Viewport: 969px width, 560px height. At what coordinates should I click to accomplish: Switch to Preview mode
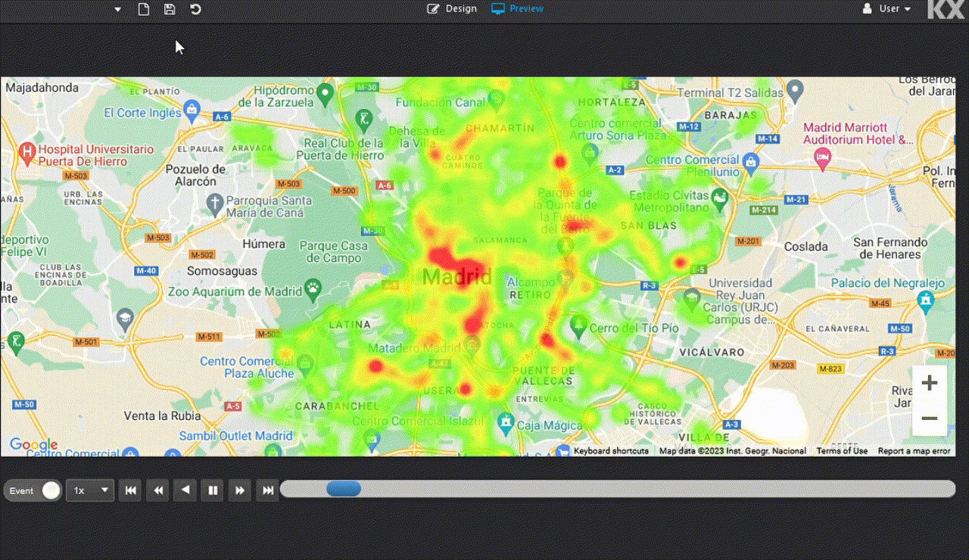(518, 9)
